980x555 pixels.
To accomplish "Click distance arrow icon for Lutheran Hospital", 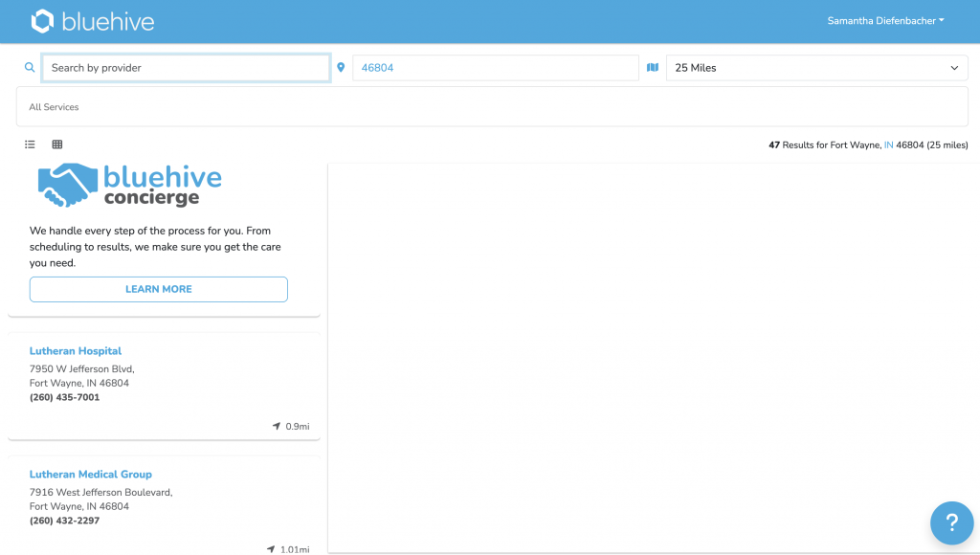I will tap(277, 426).
